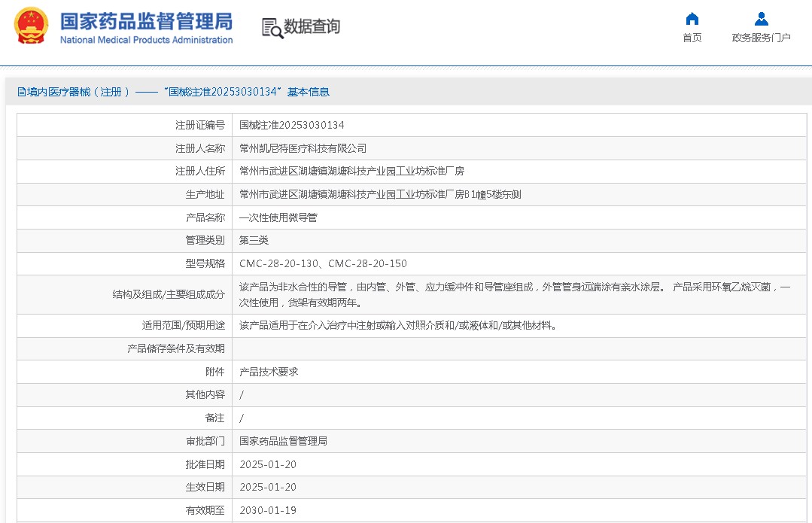Screen dimensions: 812x523
Task: Click the 适用范围/预期用途 label
Action: pyautogui.click(x=184, y=326)
